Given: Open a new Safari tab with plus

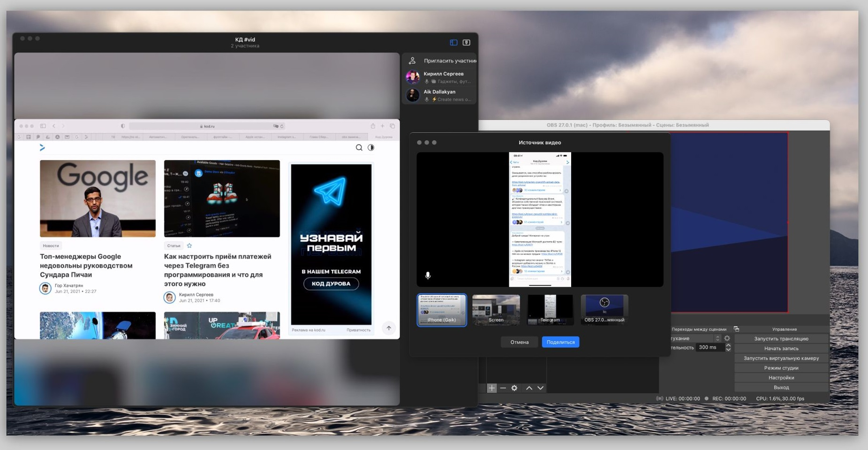Looking at the screenshot, I should tap(383, 126).
